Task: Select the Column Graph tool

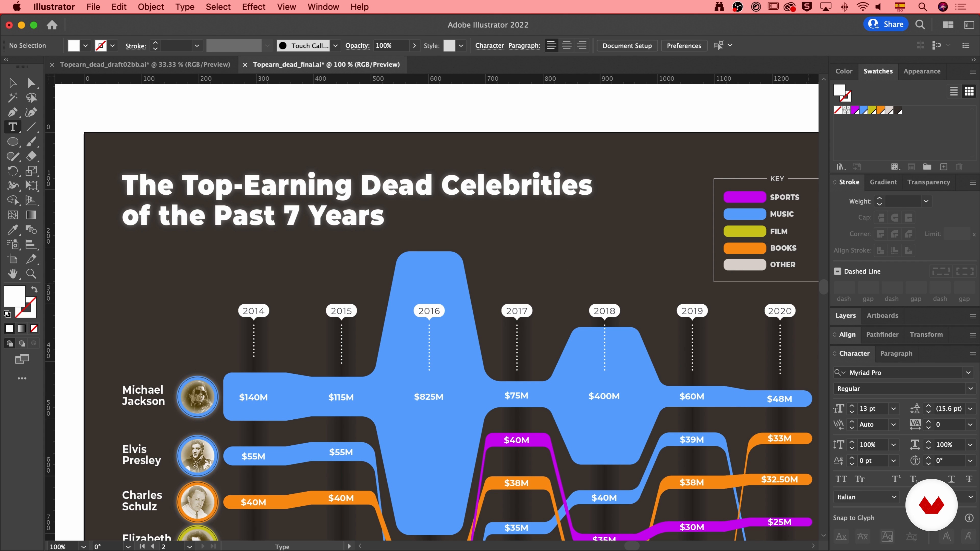Action: (x=31, y=244)
